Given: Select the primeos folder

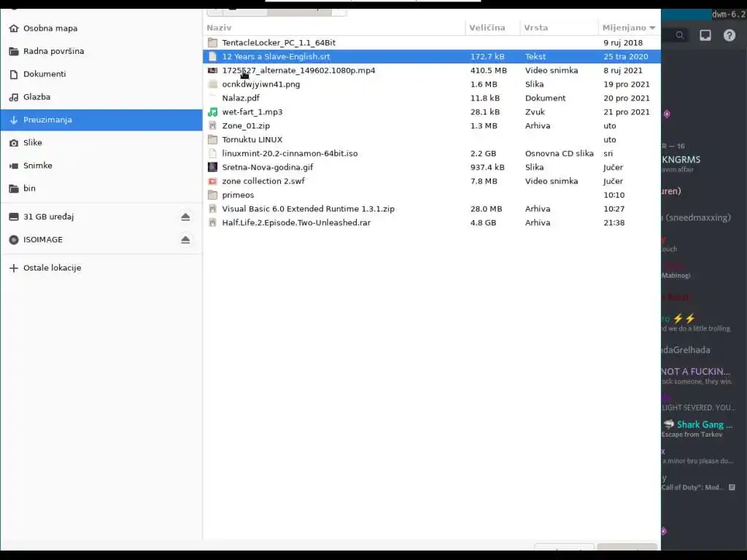Looking at the screenshot, I should [432, 194].
